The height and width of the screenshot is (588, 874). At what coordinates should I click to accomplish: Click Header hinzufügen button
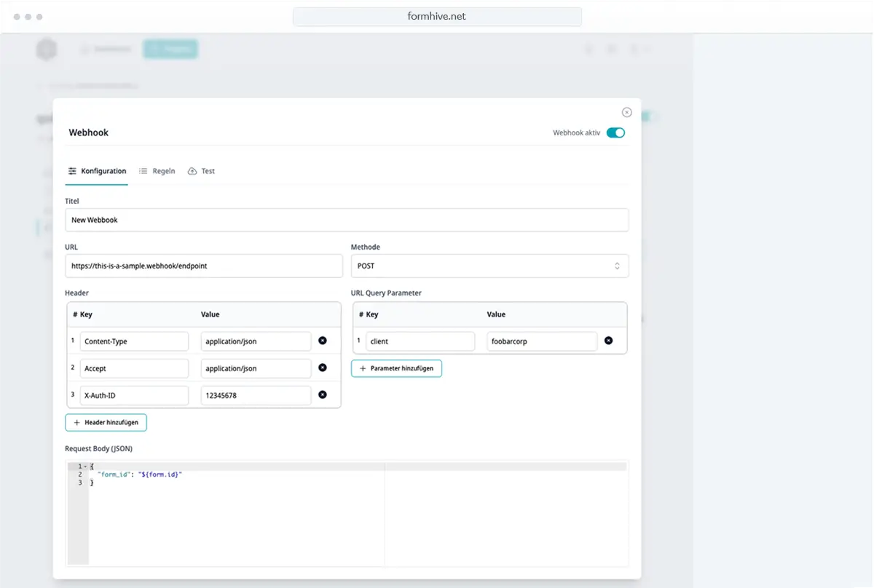click(x=106, y=422)
